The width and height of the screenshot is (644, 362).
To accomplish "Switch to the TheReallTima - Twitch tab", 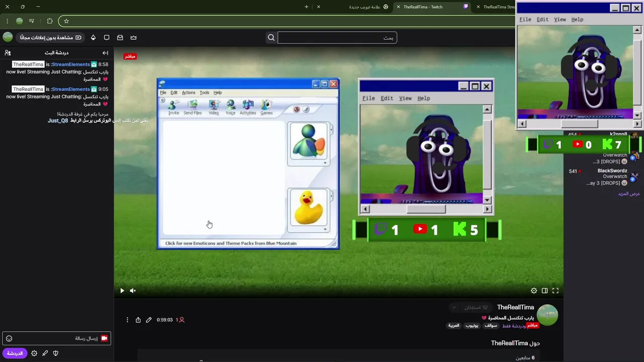I will click(x=433, y=7).
